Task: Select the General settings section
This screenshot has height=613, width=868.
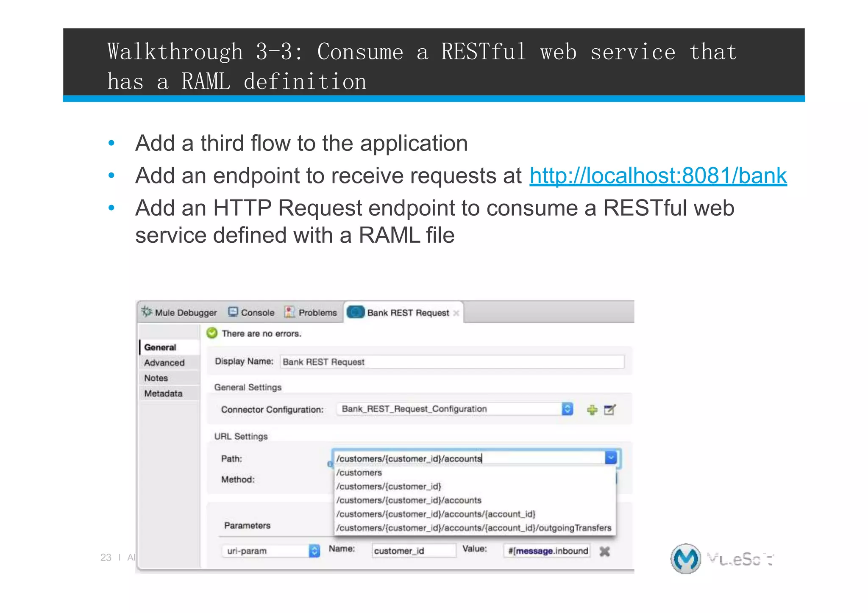Action: tap(169, 347)
